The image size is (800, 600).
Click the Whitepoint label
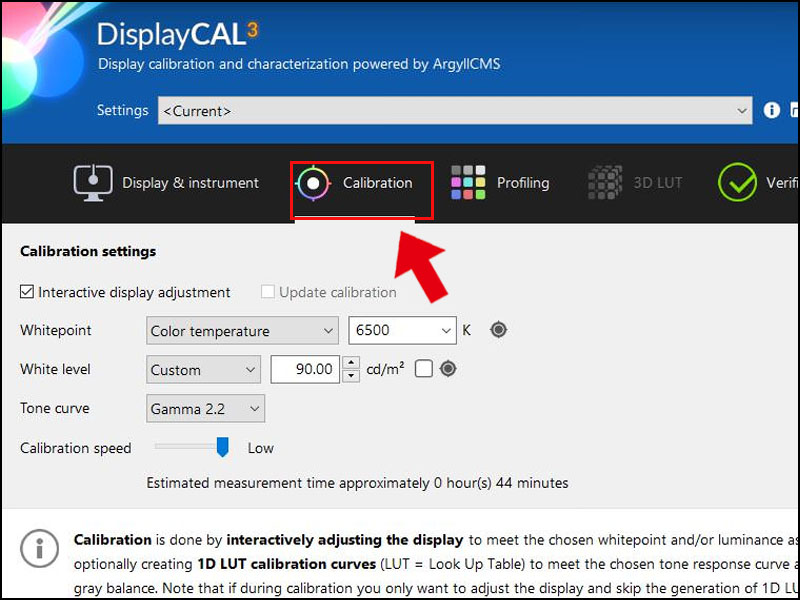(56, 330)
